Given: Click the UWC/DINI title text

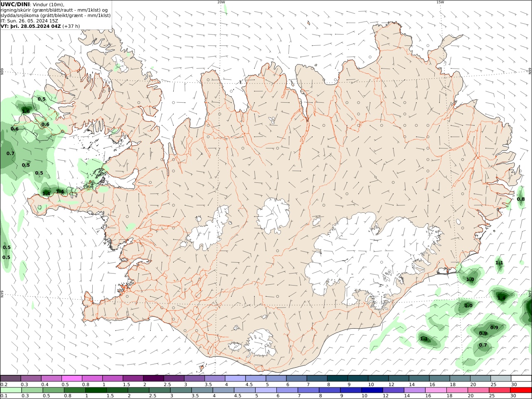Looking at the screenshot, I should click(x=15, y=4).
